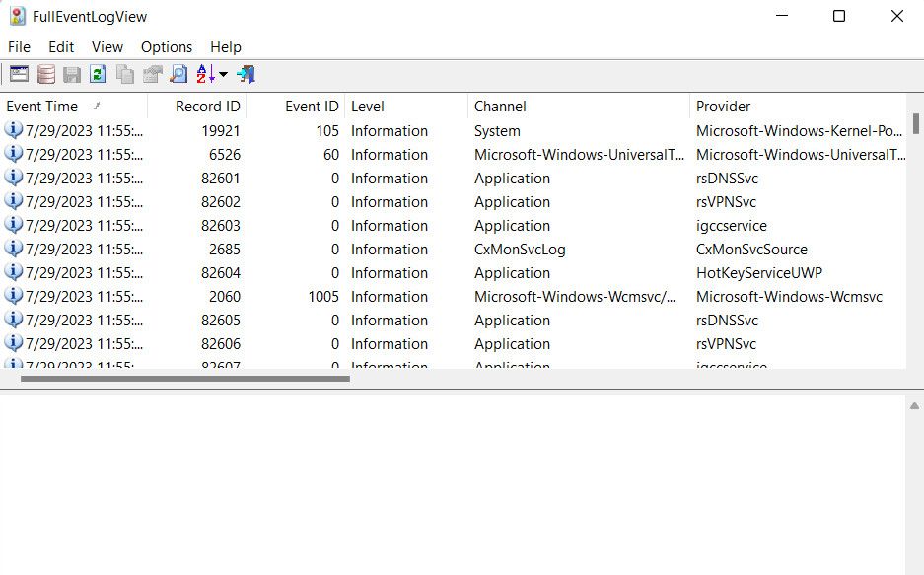Choose the event log data source
The height and width of the screenshot is (575, 924).
click(45, 73)
